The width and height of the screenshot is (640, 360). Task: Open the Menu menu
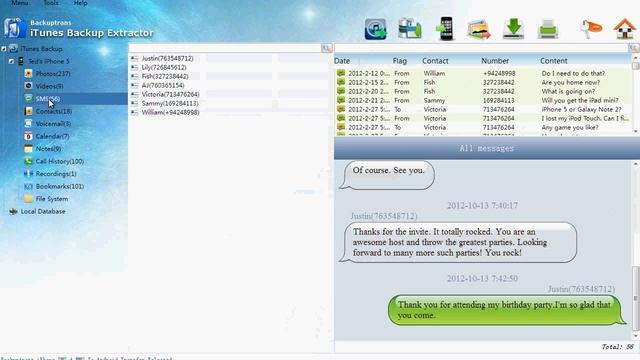click(20, 3)
